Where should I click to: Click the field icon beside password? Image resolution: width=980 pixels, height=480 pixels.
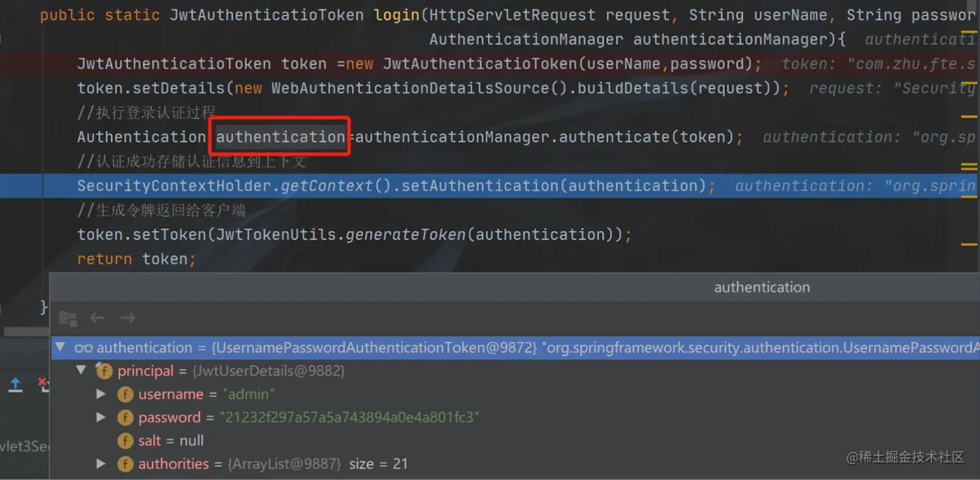[126, 418]
